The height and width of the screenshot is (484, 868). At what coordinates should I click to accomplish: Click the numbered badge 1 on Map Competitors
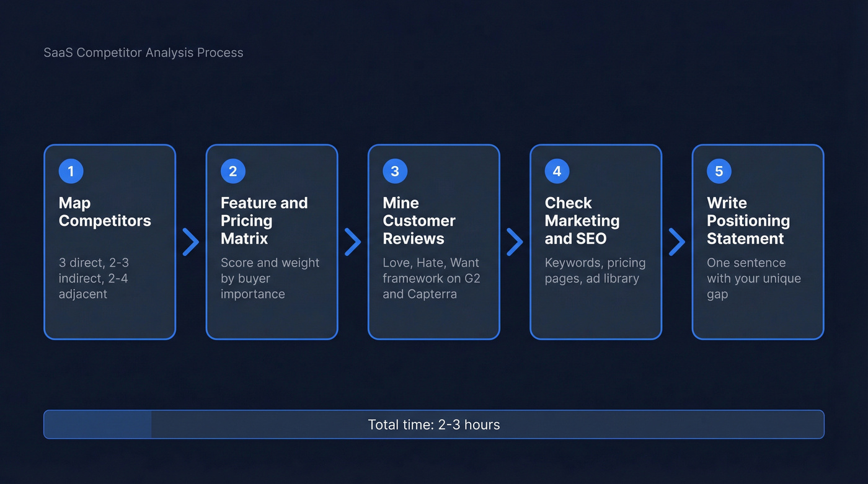click(x=71, y=171)
